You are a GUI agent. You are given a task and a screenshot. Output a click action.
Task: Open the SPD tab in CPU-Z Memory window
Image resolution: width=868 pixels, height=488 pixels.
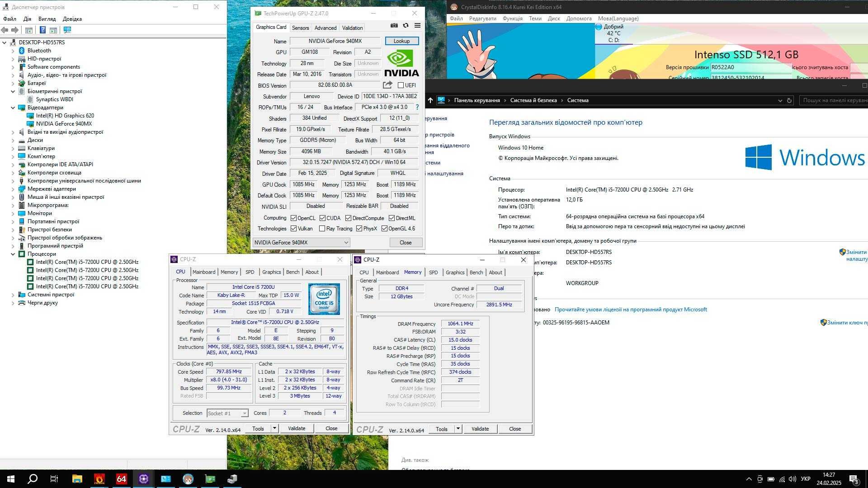point(433,272)
